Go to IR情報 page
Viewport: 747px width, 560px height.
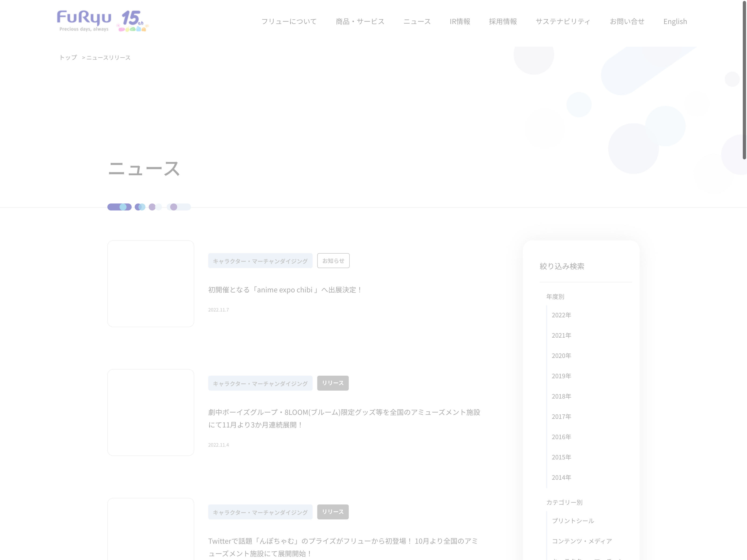pos(460,22)
